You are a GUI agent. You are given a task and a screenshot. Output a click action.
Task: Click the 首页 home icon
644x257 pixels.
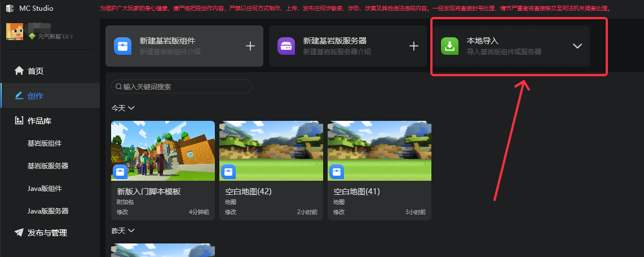click(x=19, y=71)
